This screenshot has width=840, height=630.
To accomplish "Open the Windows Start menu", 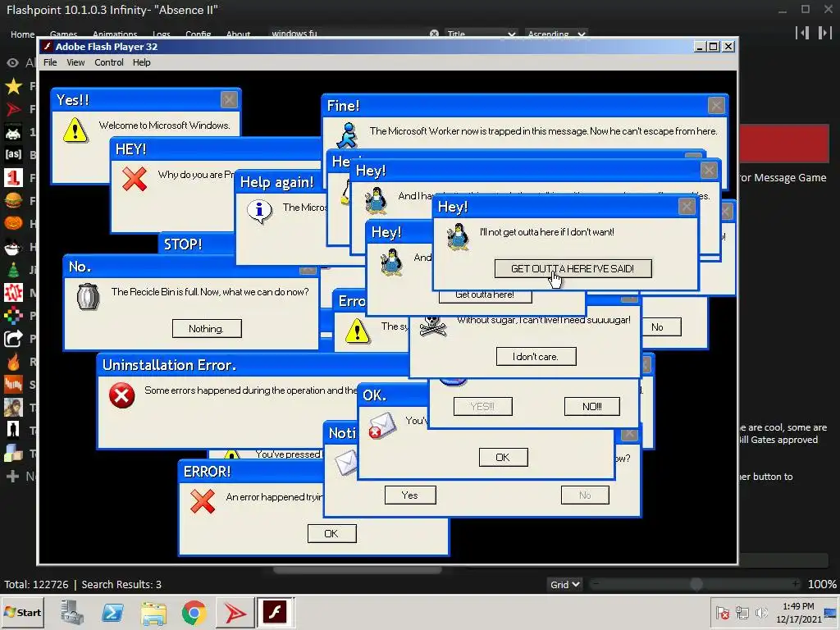I will 22,612.
